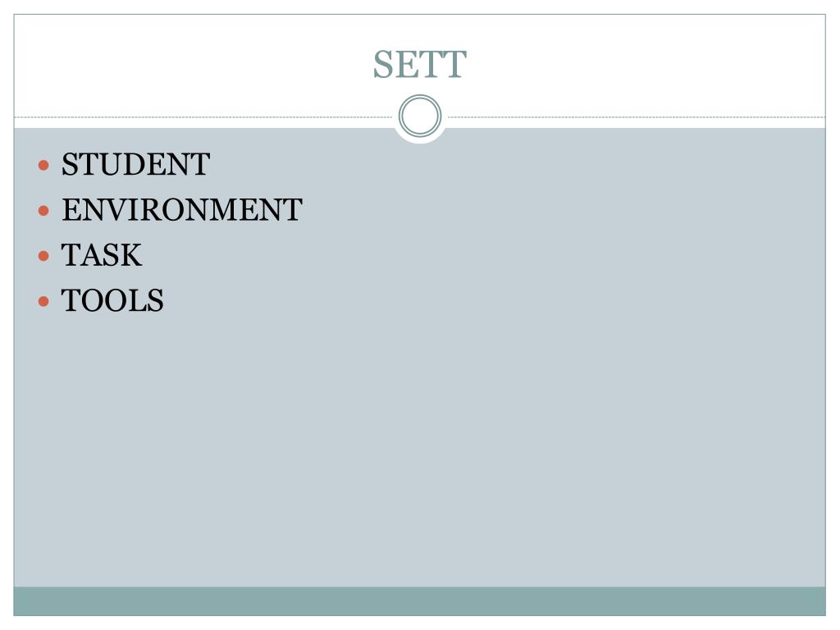This screenshot has height=630, width=840.
Task: Click the teal footer bar of the slide
Action: pyautogui.click(x=419, y=601)
